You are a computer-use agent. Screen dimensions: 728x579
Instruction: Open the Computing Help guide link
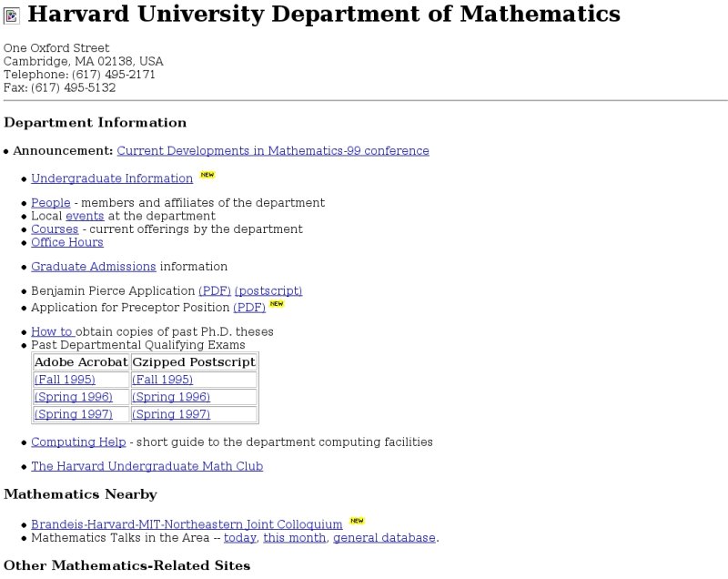[x=78, y=442]
